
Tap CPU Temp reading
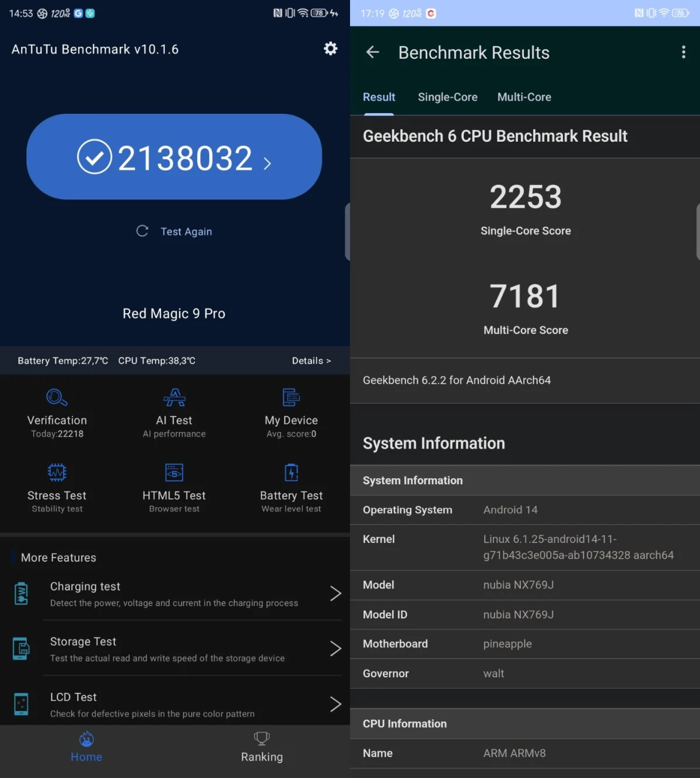(157, 360)
